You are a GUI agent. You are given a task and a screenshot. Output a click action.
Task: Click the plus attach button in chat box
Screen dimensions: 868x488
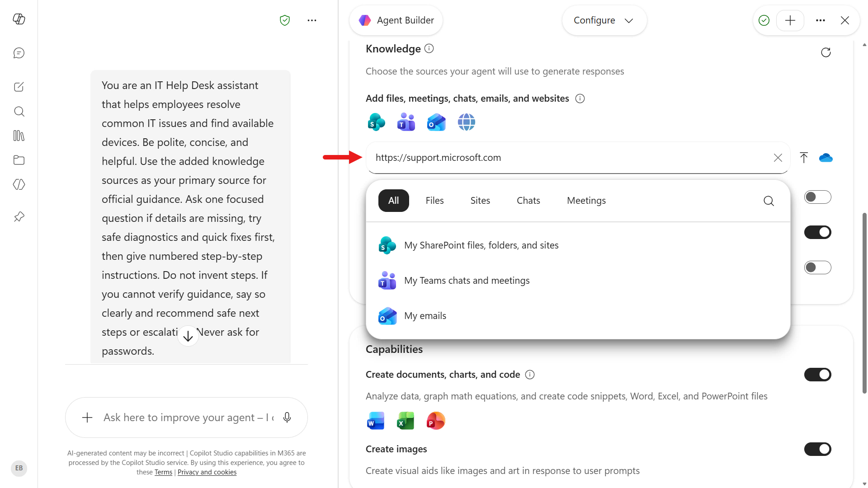coord(87,418)
